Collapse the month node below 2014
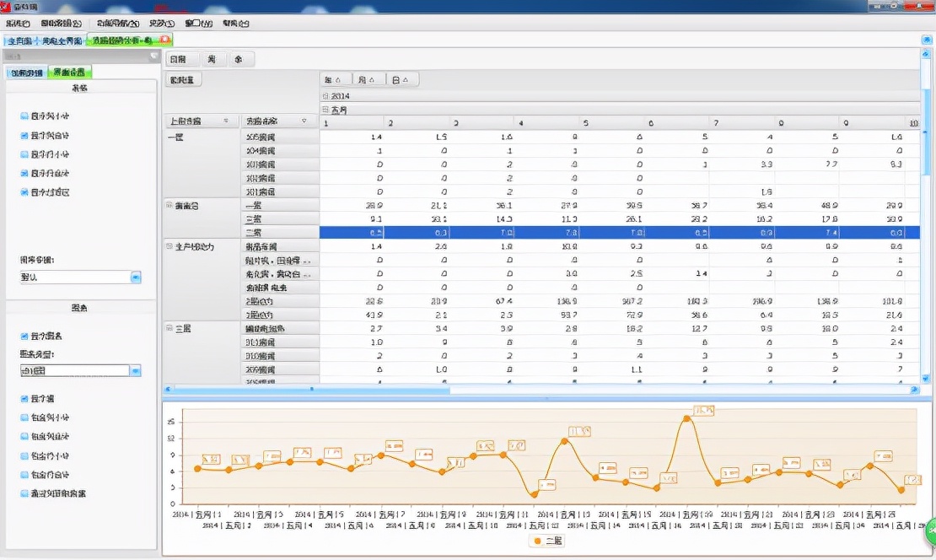 pos(325,110)
